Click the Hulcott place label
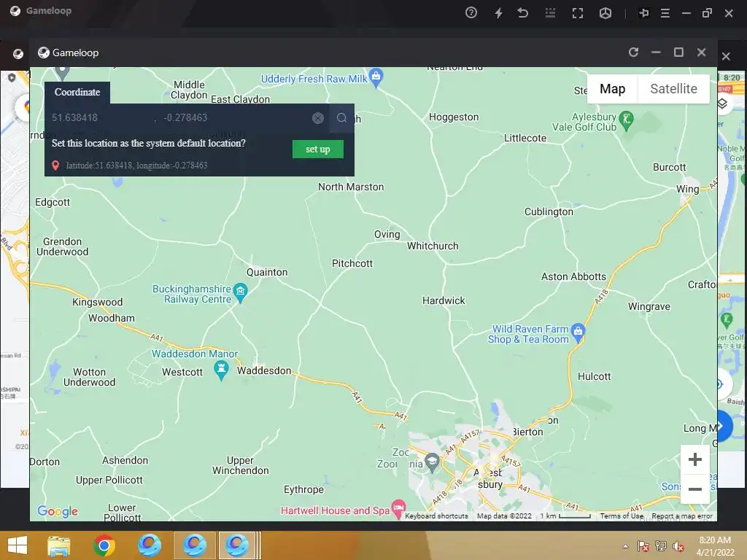747x560 pixels. (x=594, y=376)
